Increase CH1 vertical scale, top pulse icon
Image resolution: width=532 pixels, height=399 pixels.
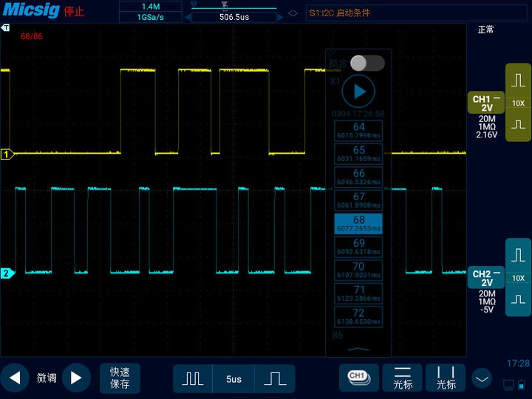pos(518,78)
